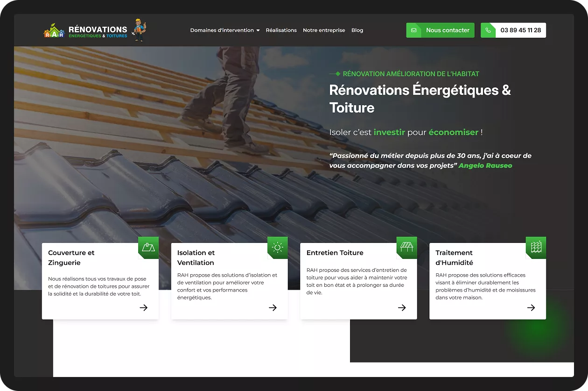
Task: Click the Isolation card description text
Action: [227, 286]
